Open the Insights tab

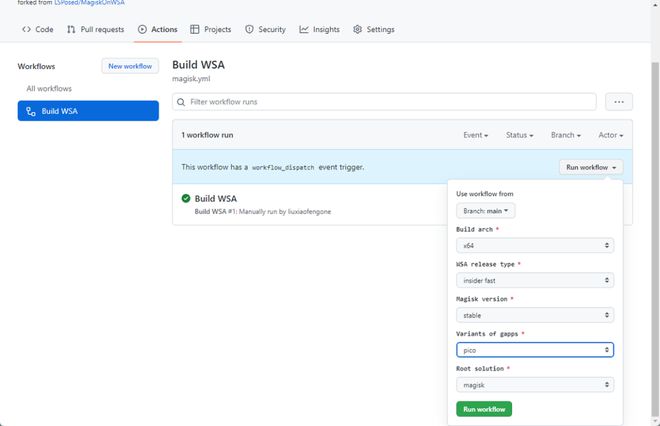pos(319,30)
